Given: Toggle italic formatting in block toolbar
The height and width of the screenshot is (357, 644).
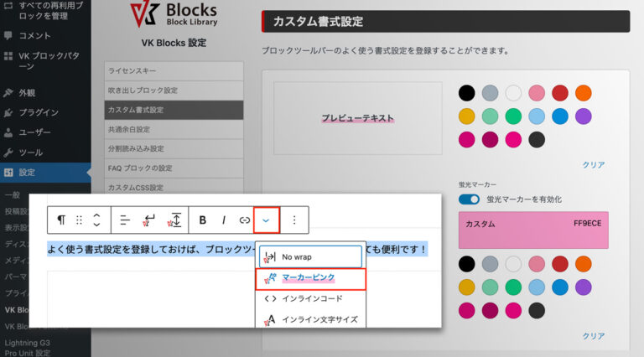Looking at the screenshot, I should [x=223, y=220].
